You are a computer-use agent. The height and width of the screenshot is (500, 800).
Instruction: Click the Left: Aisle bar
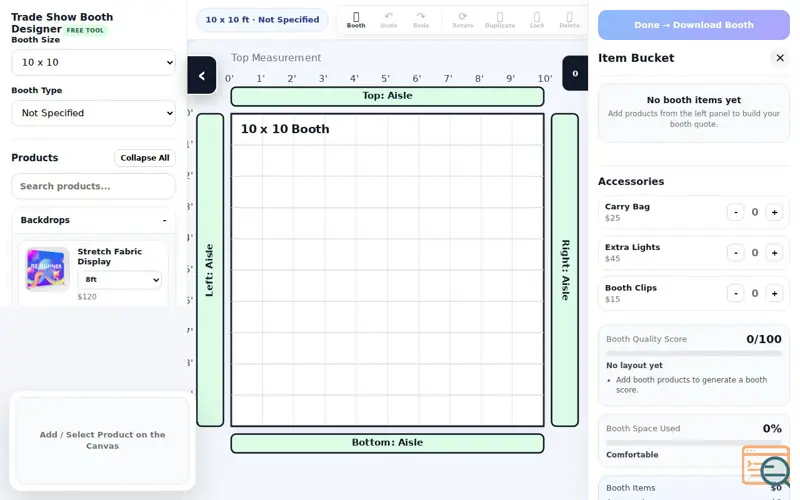210,270
